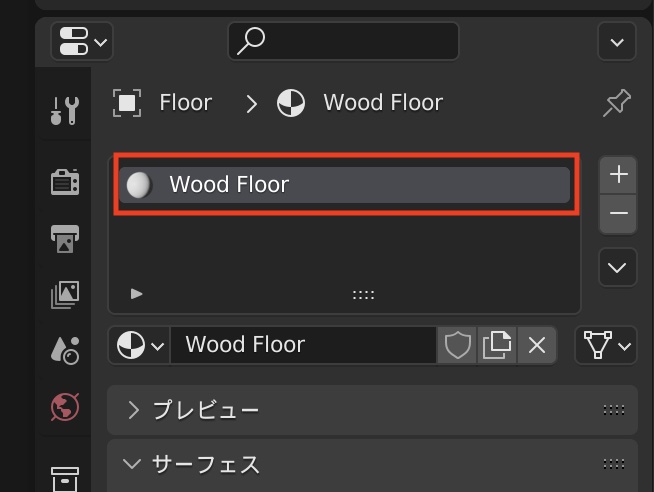Select the Wood Floor material slot
This screenshot has width=654, height=492.
344,185
